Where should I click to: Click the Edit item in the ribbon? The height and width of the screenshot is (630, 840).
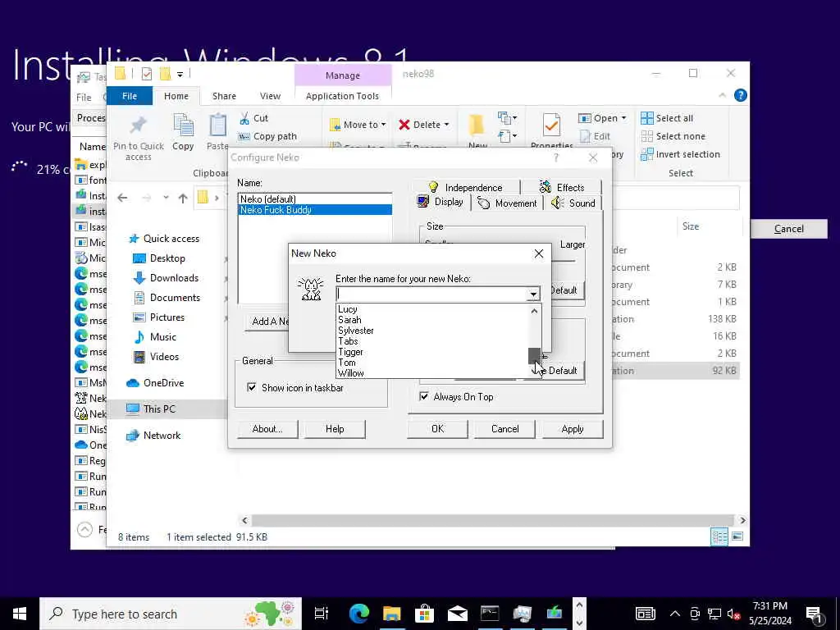click(595, 136)
